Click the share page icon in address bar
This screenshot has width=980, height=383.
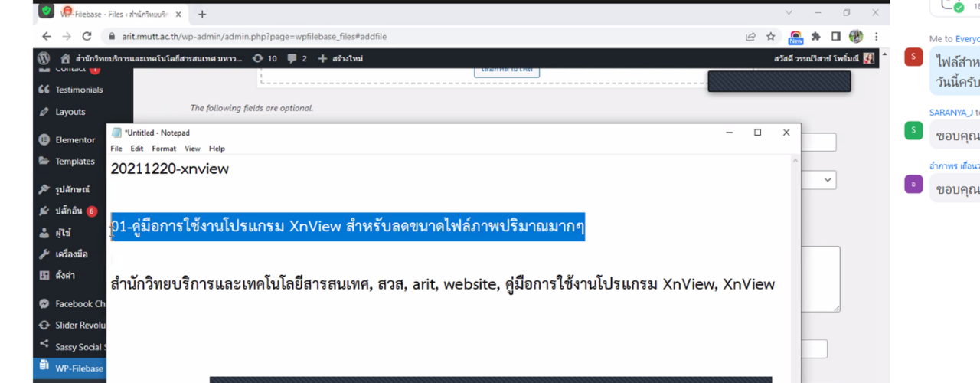pos(751,36)
